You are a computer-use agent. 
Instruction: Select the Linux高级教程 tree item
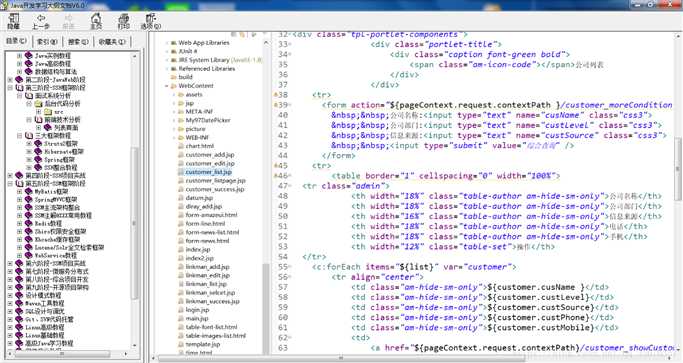tap(45, 327)
